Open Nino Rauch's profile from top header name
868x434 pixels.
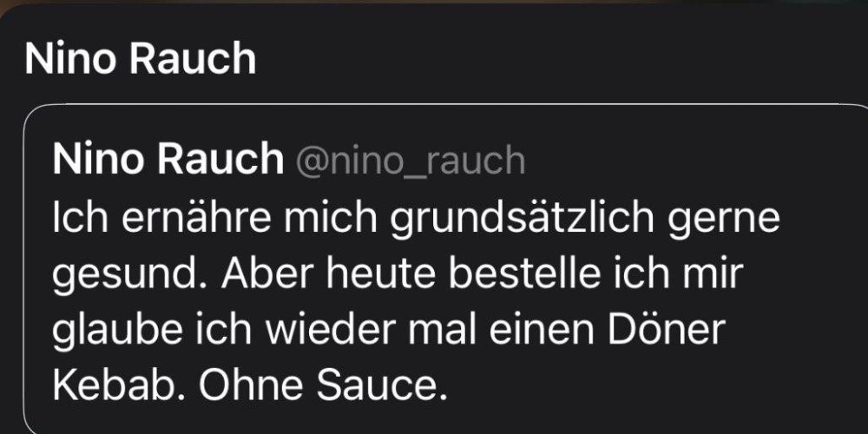[x=140, y=59]
